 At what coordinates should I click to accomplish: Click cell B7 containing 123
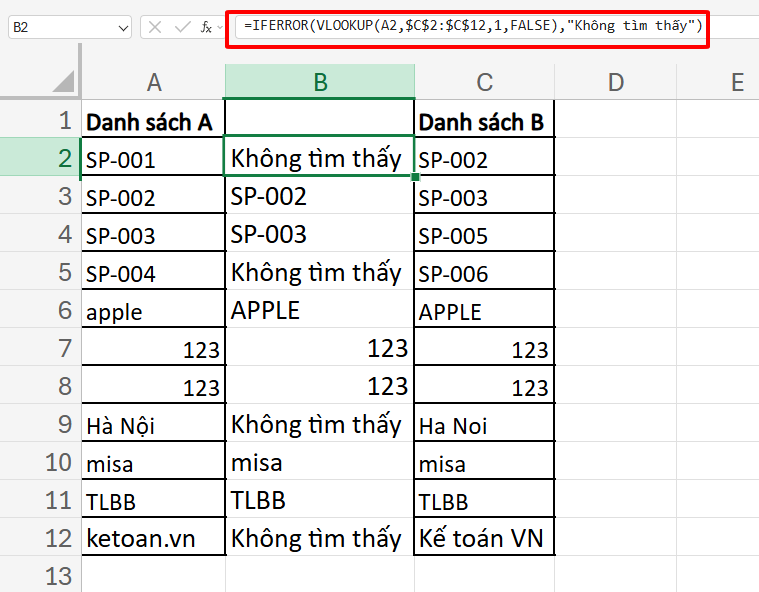point(319,347)
